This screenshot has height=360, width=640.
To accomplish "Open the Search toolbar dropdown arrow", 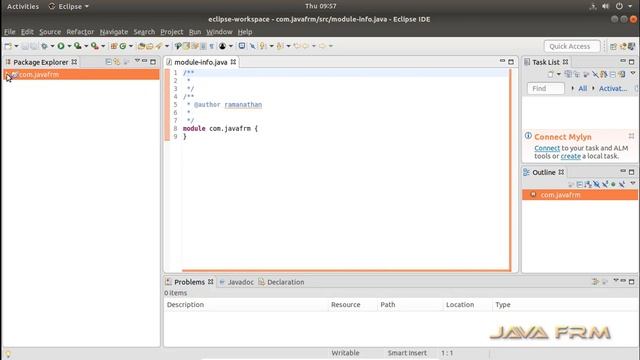I will coord(167,46).
